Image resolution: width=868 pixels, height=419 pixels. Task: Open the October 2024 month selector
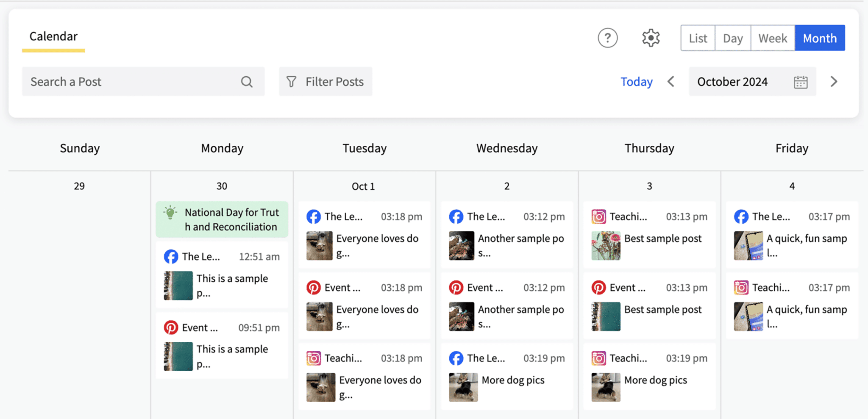pos(752,81)
